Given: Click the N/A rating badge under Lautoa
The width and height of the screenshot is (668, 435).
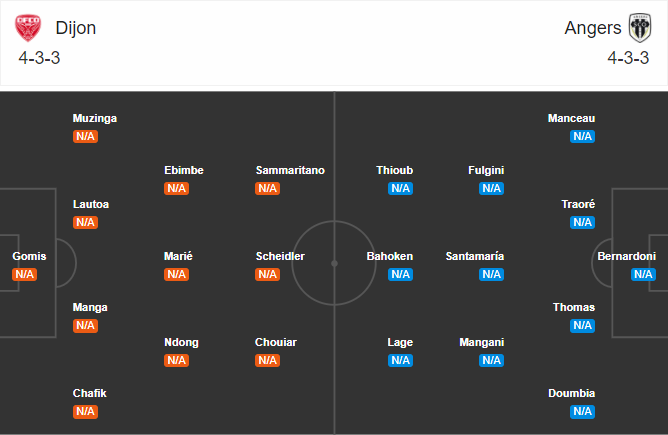Looking at the screenshot, I should tap(86, 222).
